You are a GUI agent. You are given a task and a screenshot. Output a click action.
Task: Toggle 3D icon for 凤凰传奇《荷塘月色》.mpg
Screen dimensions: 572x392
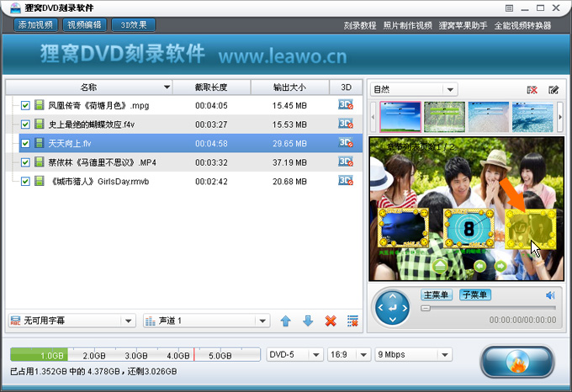point(346,105)
